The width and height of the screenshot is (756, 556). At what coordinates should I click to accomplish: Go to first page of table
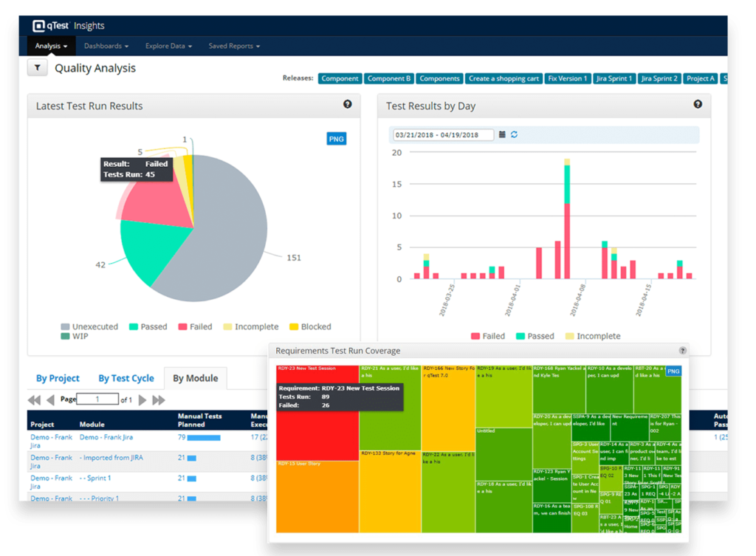tap(34, 399)
